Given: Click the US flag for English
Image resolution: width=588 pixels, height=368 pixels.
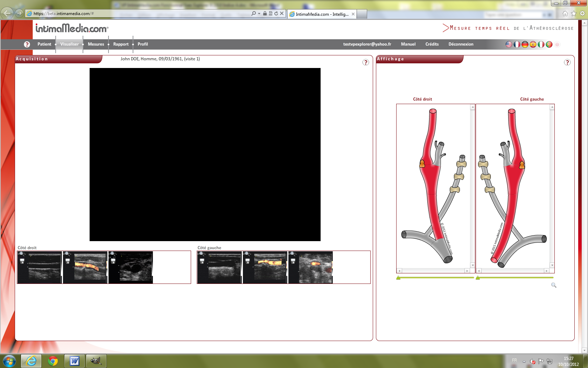Looking at the screenshot, I should point(509,45).
